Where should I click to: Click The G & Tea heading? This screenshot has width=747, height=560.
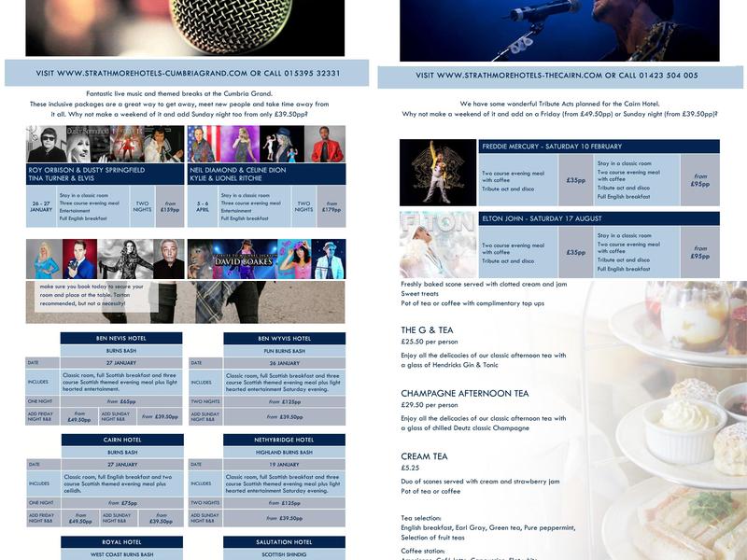(x=427, y=330)
